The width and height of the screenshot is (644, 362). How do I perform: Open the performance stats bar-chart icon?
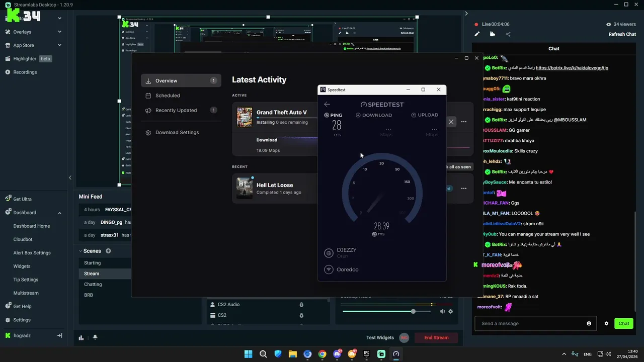coord(82,337)
